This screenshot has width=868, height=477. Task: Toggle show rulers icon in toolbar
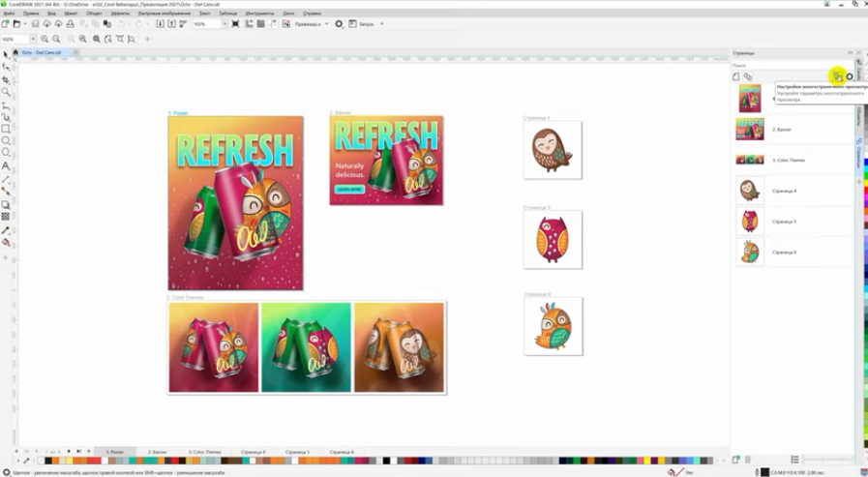tap(249, 24)
